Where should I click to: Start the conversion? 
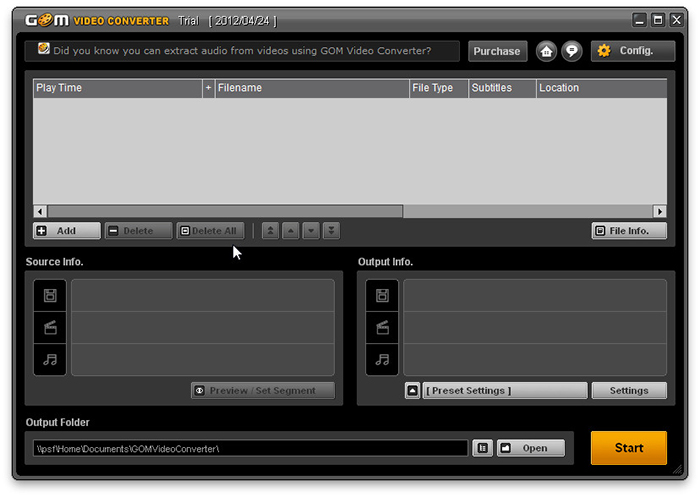click(x=629, y=448)
